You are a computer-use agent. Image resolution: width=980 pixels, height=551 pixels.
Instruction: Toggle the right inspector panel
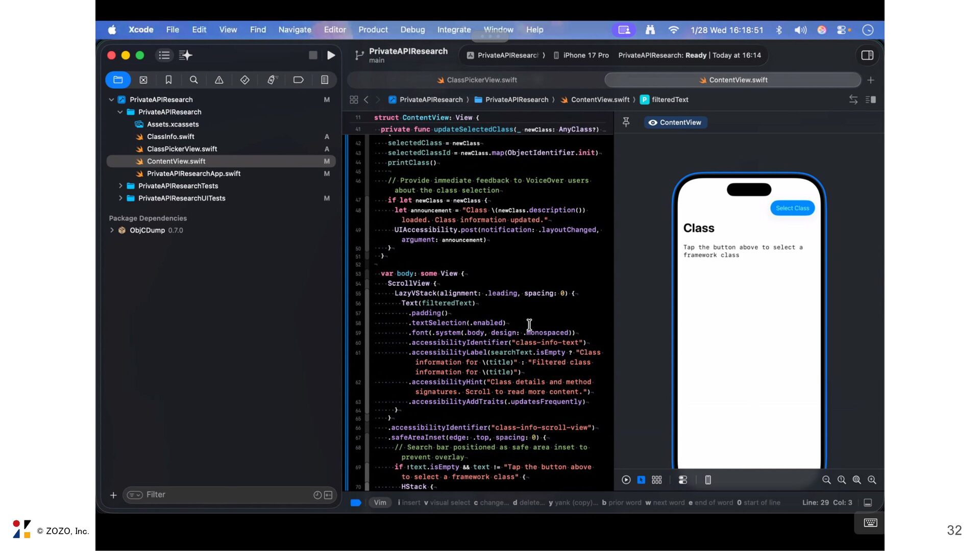pos(867,55)
